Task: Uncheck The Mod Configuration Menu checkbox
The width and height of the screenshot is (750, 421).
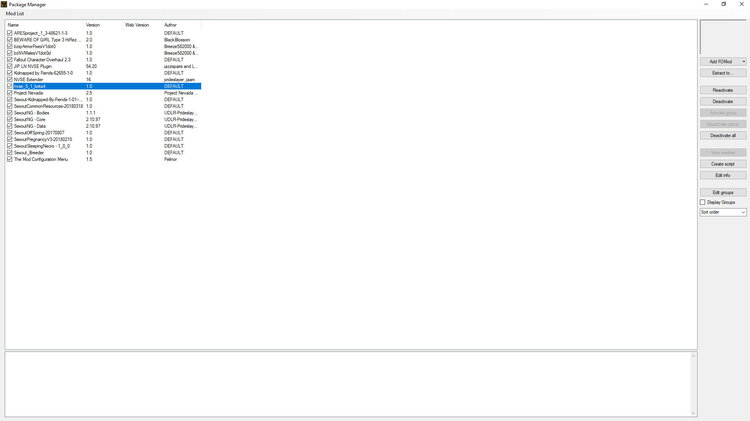Action: [x=10, y=159]
